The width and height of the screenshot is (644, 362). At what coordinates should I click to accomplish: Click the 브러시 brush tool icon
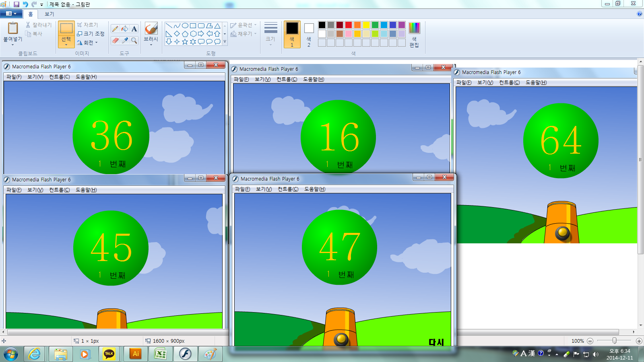[151, 29]
